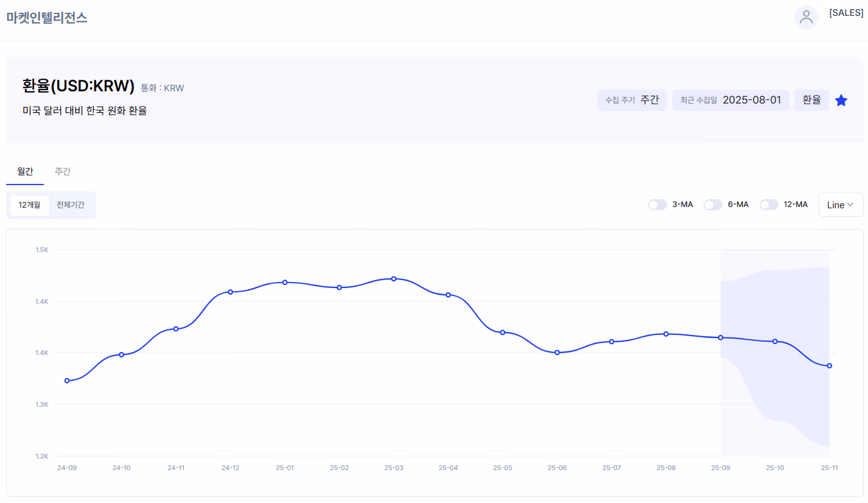Click the 환율 category tag
This screenshot has height=503, width=868.
(811, 100)
